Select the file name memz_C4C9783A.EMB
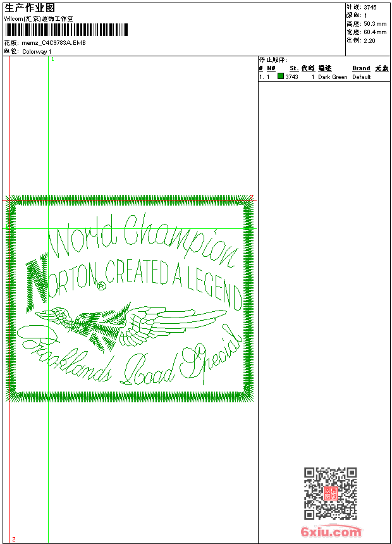The width and height of the screenshot is (392, 544). (x=54, y=43)
